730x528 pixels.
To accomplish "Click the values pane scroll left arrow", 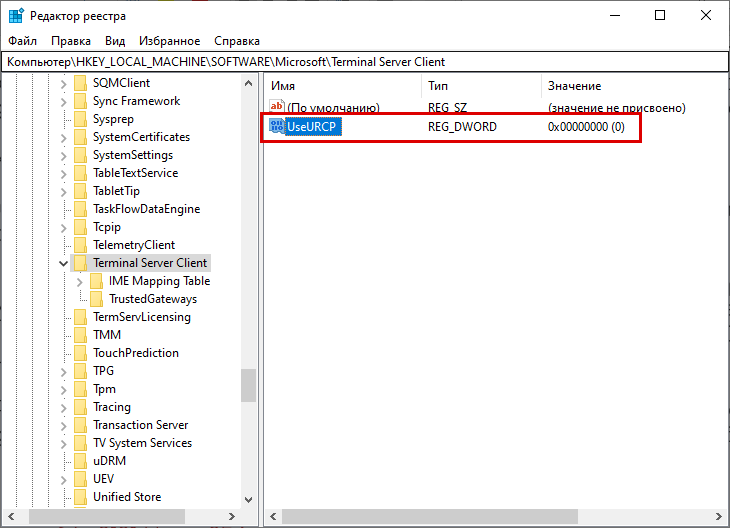I will (273, 516).
